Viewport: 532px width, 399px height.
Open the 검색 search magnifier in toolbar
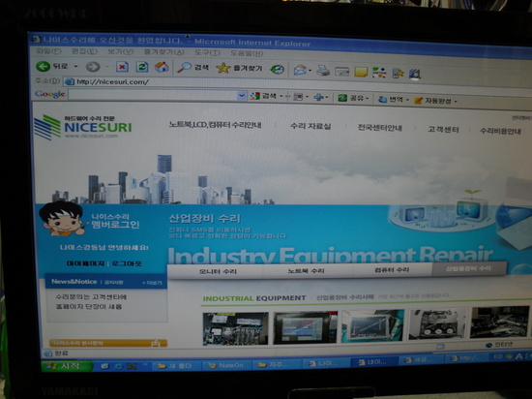pos(192,67)
